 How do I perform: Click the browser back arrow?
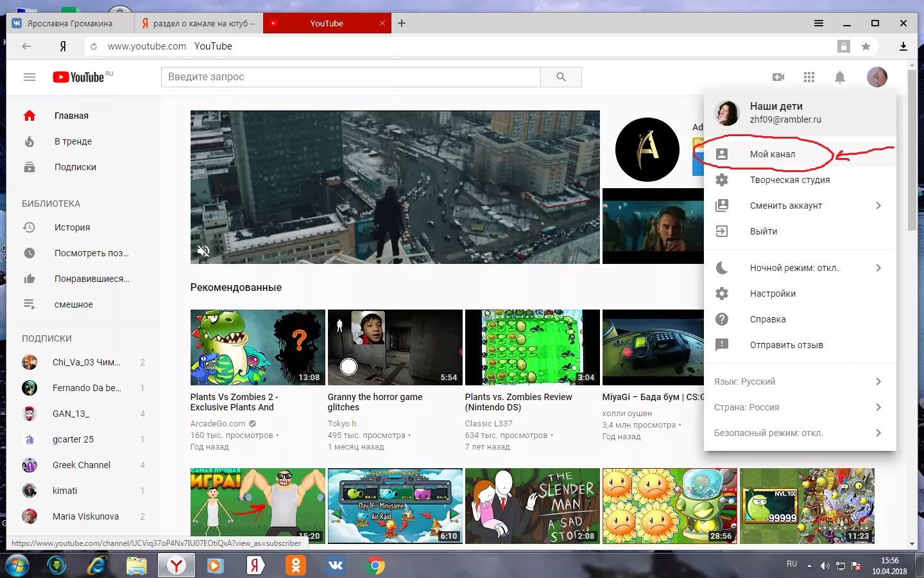click(26, 46)
